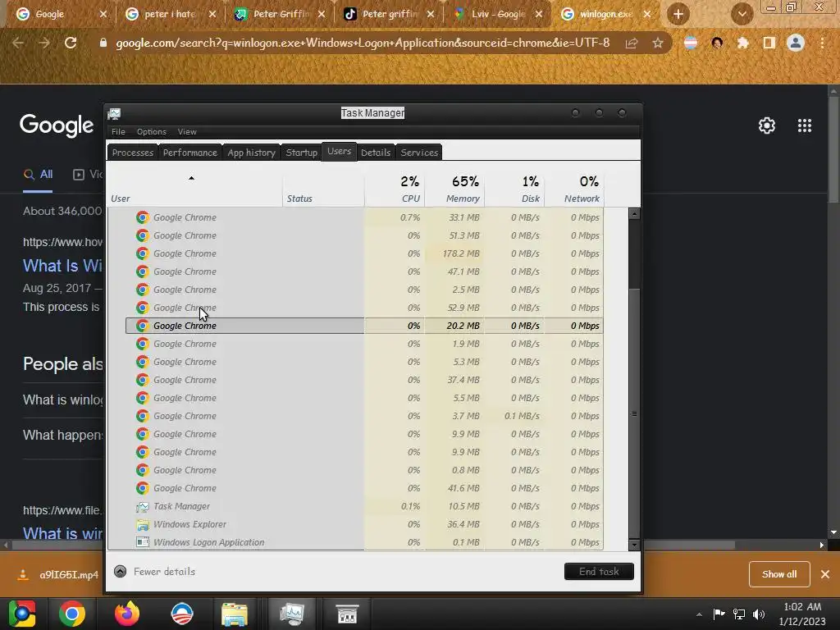
Task: Sort by the Memory column header
Action: tap(454, 190)
